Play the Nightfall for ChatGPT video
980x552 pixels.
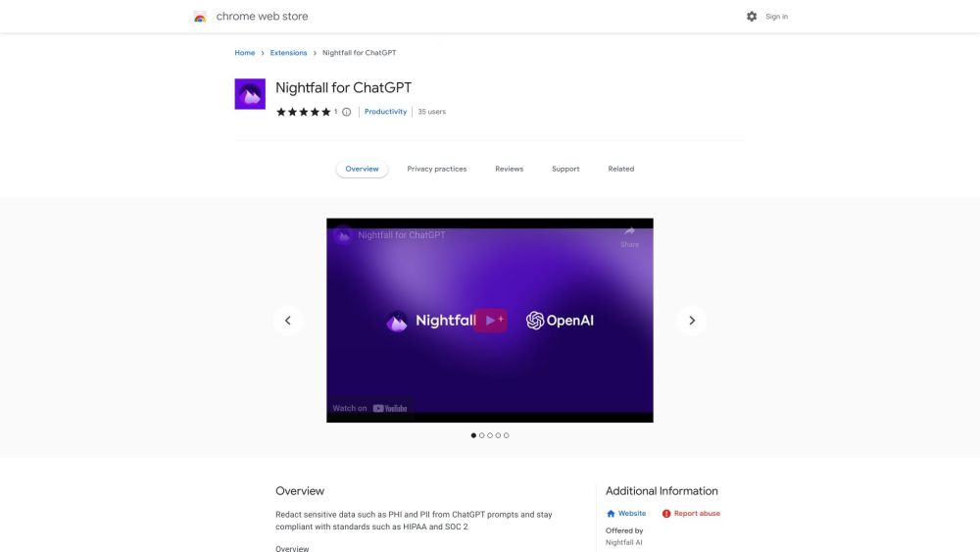[490, 321]
